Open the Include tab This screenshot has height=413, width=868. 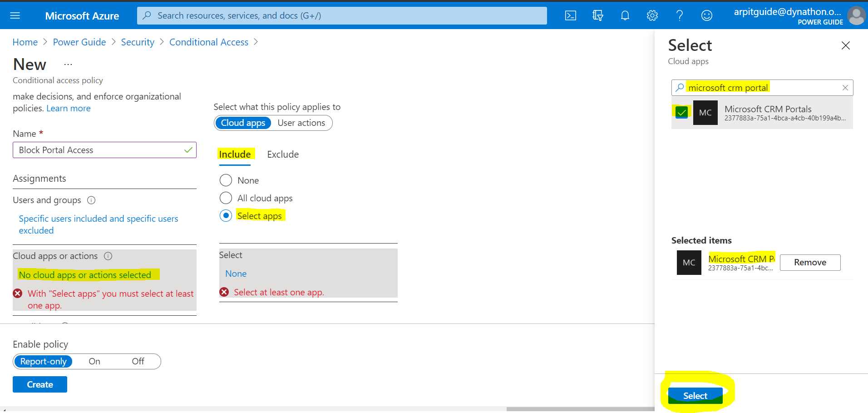(x=235, y=154)
